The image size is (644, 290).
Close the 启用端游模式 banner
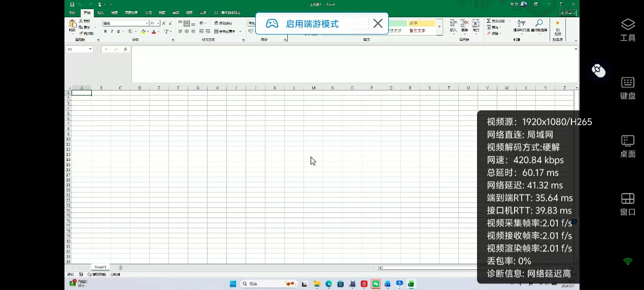pyautogui.click(x=378, y=23)
